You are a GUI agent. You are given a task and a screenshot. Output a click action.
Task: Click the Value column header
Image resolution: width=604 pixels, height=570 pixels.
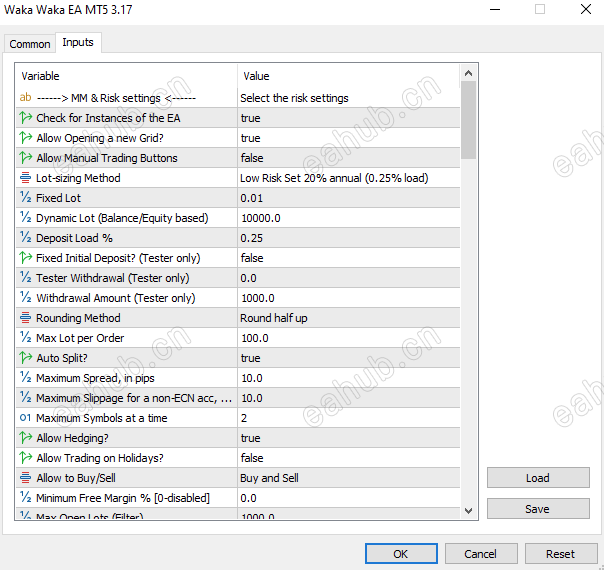pos(349,76)
